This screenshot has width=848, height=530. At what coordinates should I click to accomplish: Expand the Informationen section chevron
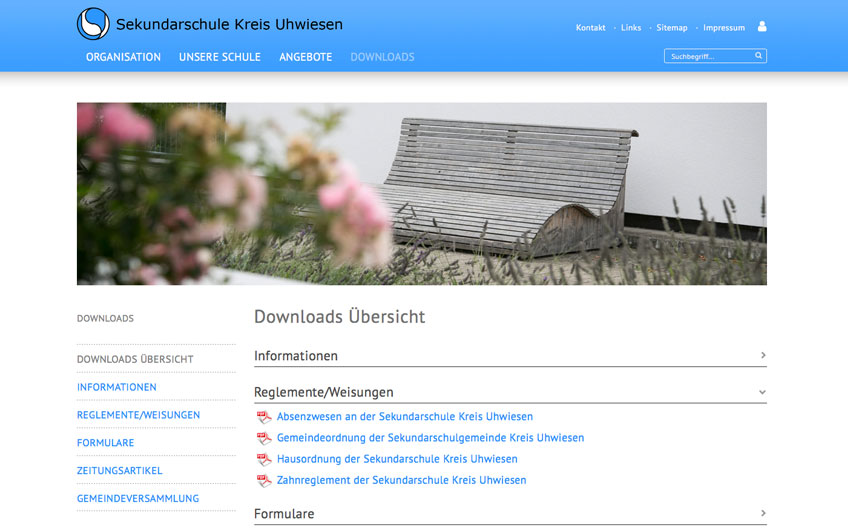(763, 355)
